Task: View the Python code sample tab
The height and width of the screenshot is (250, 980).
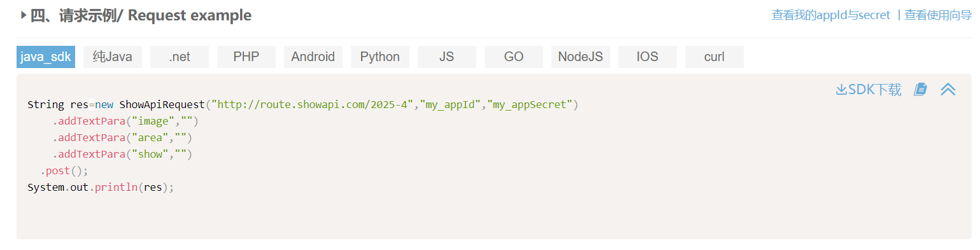Action: pos(380,57)
